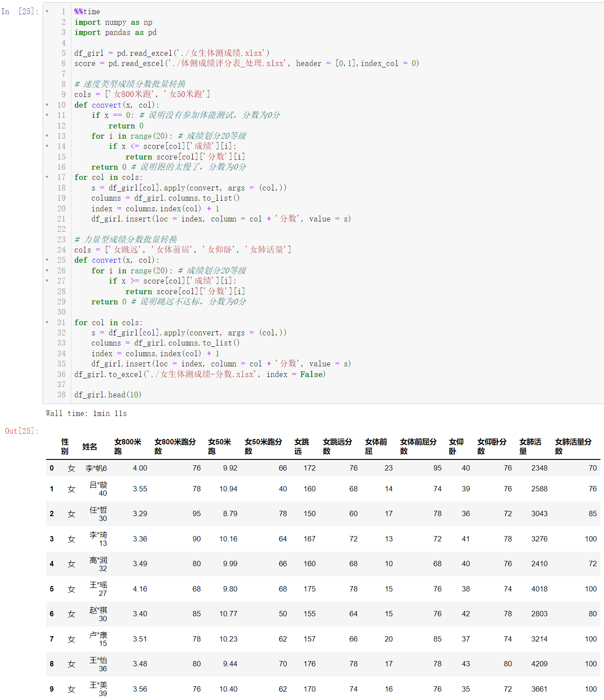This screenshot has width=604, height=700.
Task: Click the %%time magic on line 1
Action: 87,12
